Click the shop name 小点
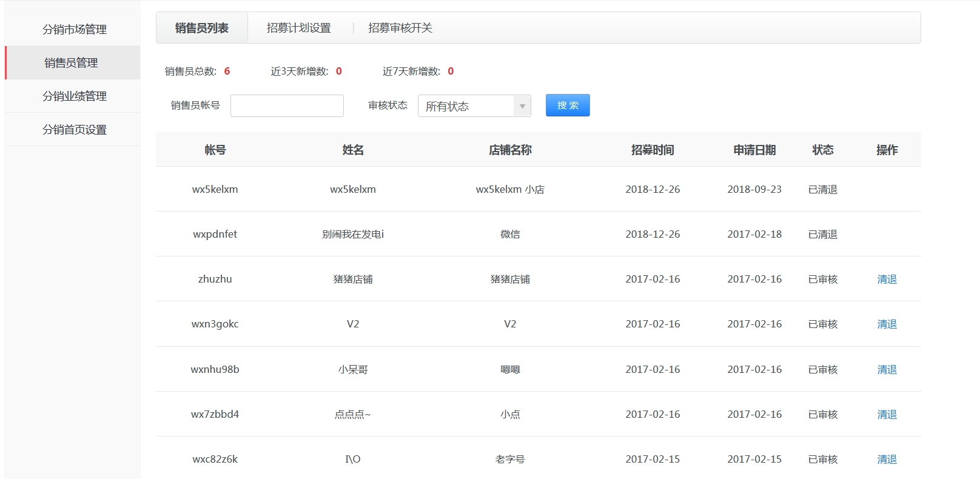 (510, 414)
